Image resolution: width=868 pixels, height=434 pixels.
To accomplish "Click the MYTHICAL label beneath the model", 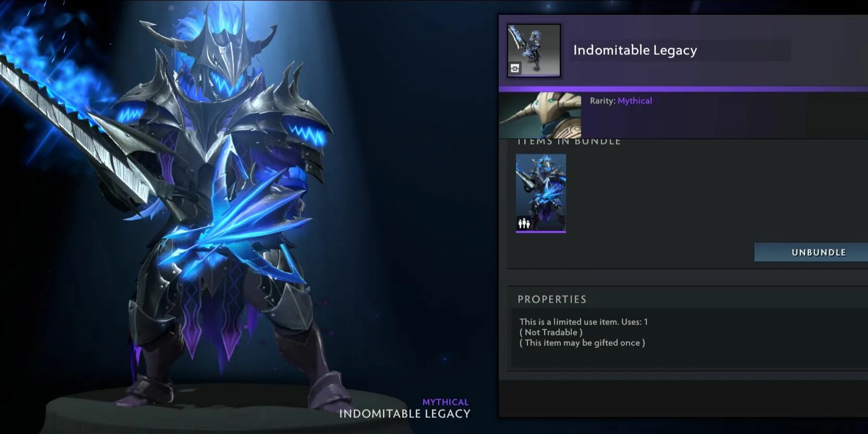I will (x=445, y=402).
